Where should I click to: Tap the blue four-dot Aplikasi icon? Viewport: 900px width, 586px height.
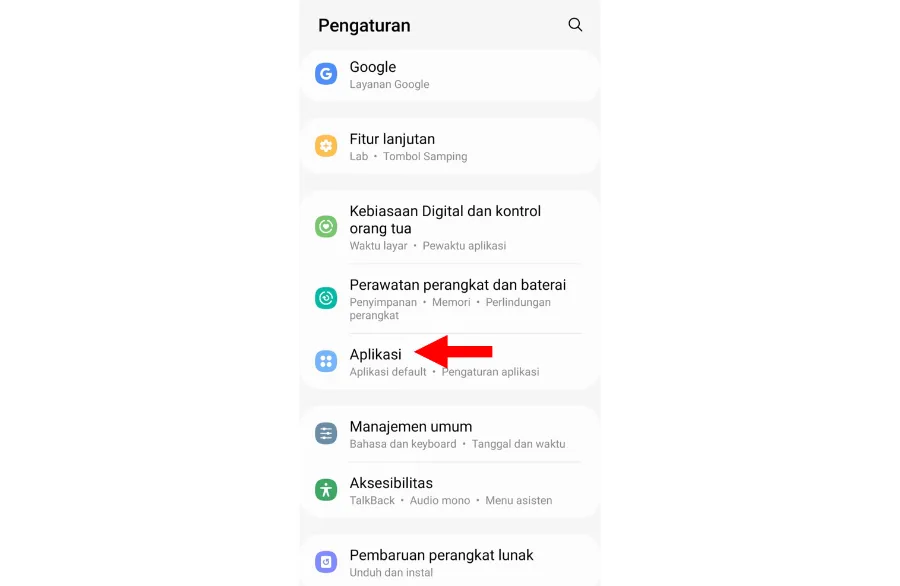coord(326,361)
